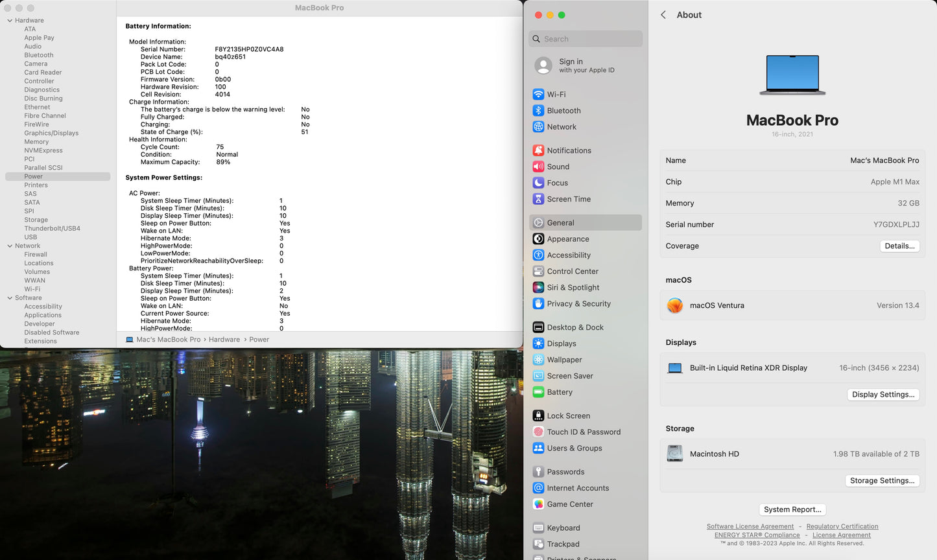
Task: Select Power in System Information sidebar
Action: (58, 176)
